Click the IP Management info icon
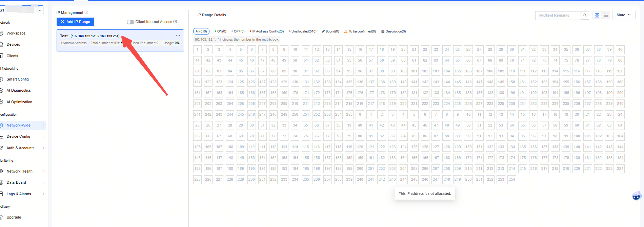 click(x=86, y=13)
